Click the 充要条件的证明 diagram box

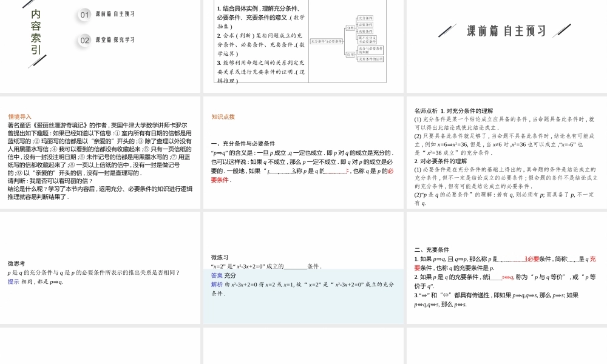coord(371,59)
